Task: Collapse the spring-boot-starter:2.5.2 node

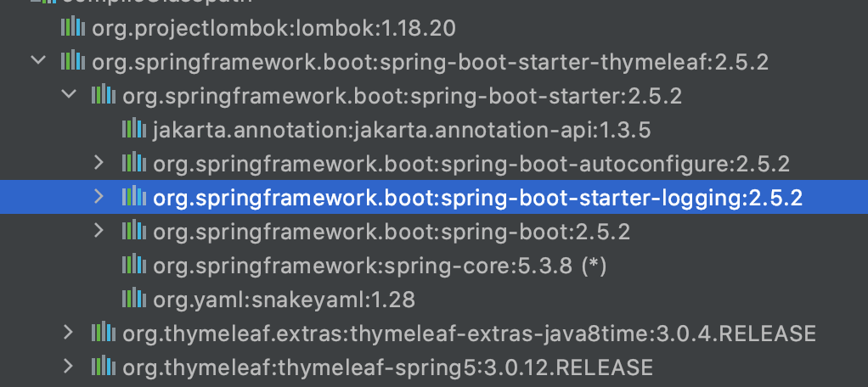Action: [69, 94]
